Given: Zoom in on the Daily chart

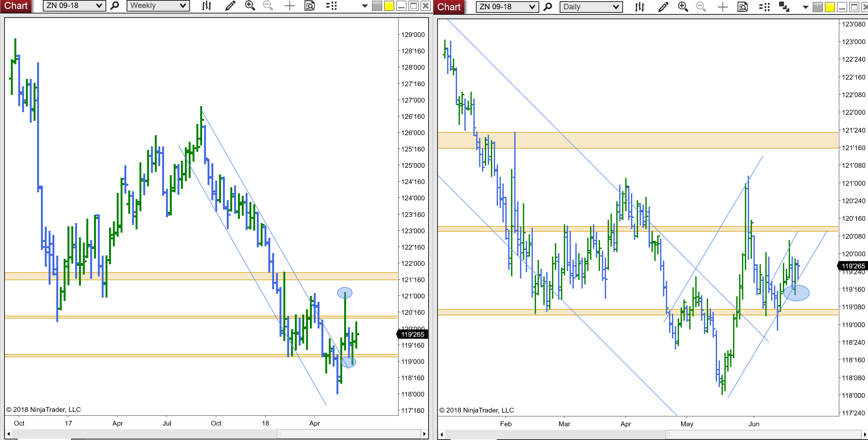Looking at the screenshot, I should (x=683, y=7).
